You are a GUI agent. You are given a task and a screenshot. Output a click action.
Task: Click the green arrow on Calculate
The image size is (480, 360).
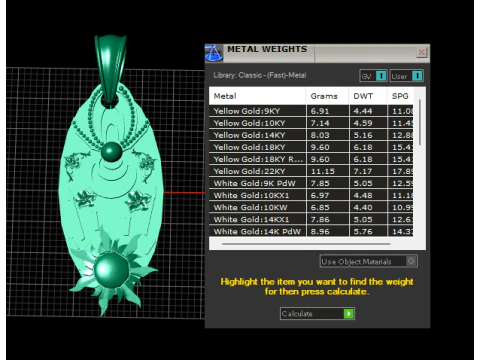[349, 314]
